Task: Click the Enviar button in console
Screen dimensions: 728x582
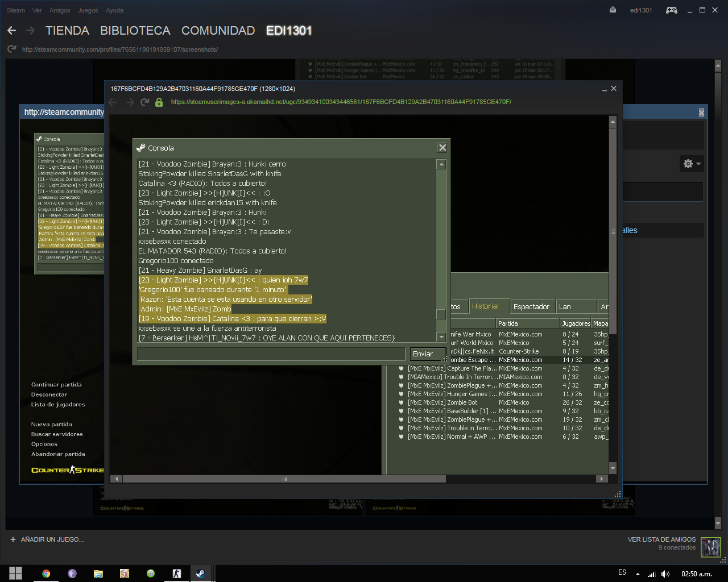Action: [x=427, y=354]
